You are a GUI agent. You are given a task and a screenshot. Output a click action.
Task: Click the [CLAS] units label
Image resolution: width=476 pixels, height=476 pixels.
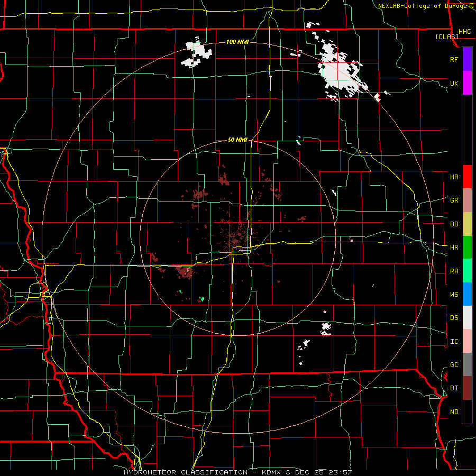point(447,36)
